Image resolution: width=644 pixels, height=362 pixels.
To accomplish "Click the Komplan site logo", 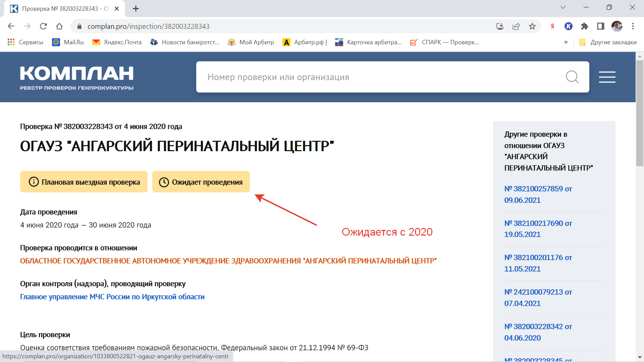I will pyautogui.click(x=76, y=78).
